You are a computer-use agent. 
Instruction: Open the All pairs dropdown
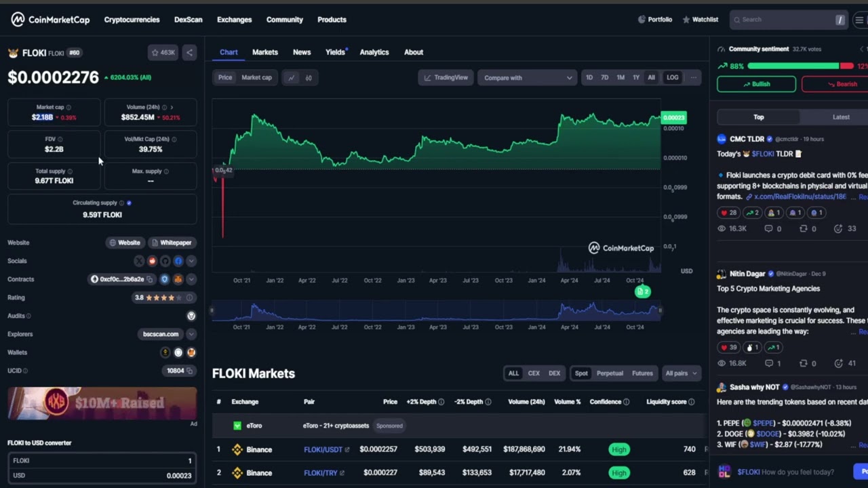tap(681, 373)
